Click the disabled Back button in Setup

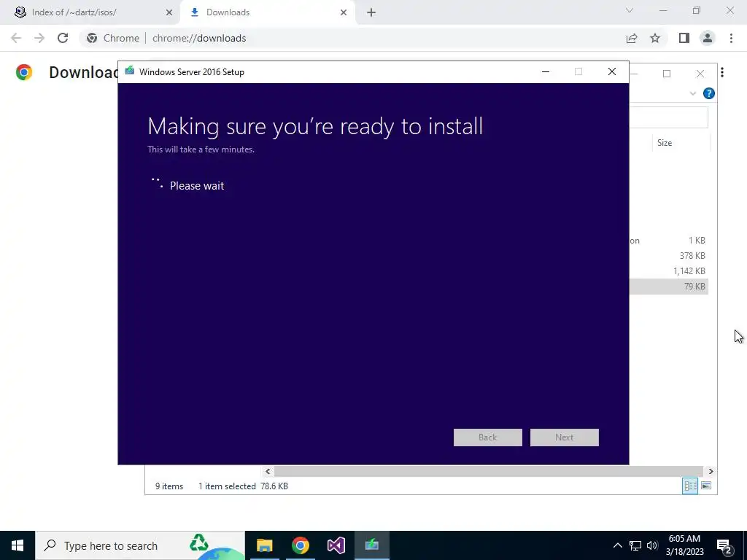[488, 437]
